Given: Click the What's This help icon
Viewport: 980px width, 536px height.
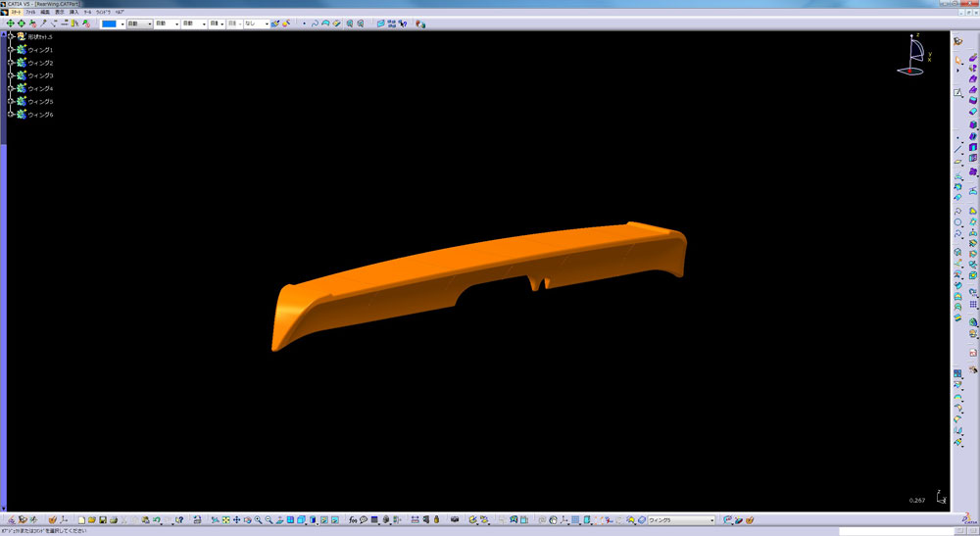Looking at the screenshot, I should click(179, 519).
